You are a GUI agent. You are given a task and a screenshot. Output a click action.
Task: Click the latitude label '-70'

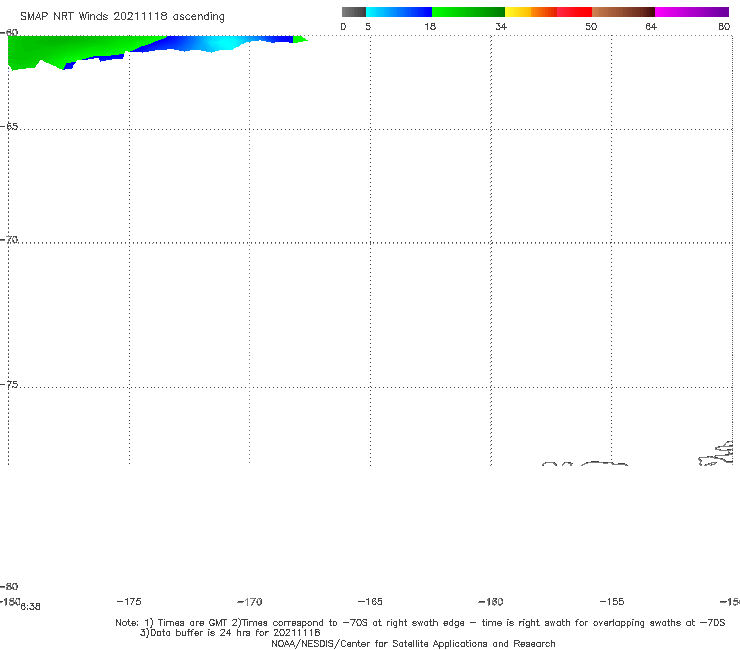point(9,240)
